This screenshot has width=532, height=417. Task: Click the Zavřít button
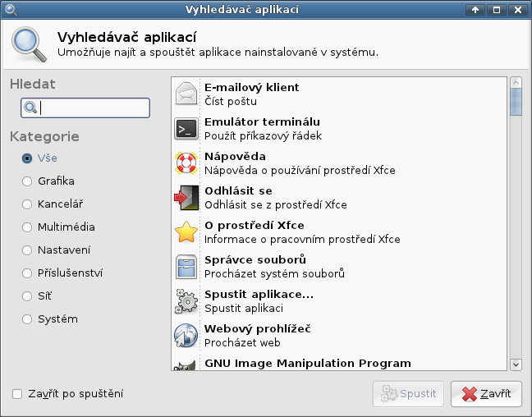(486, 394)
